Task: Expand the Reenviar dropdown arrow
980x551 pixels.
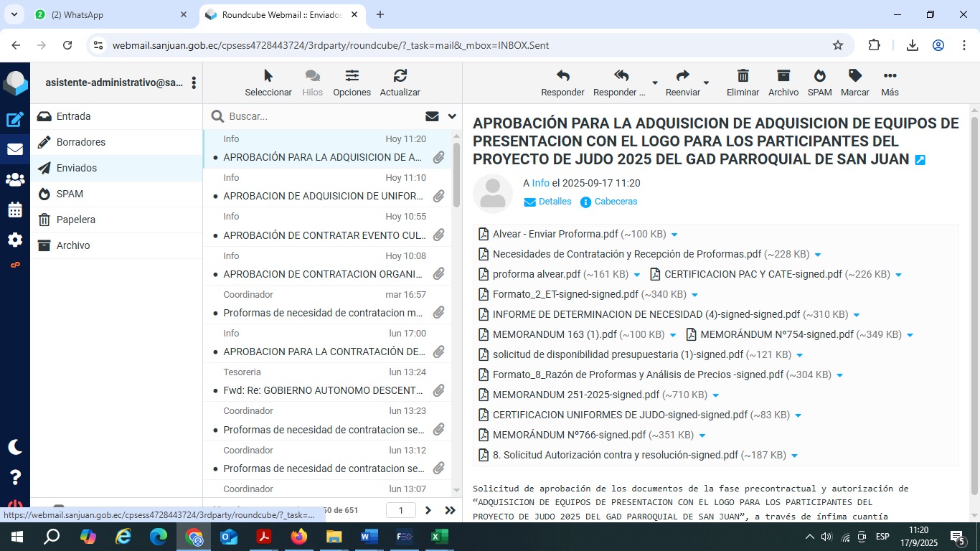Action: coord(706,83)
